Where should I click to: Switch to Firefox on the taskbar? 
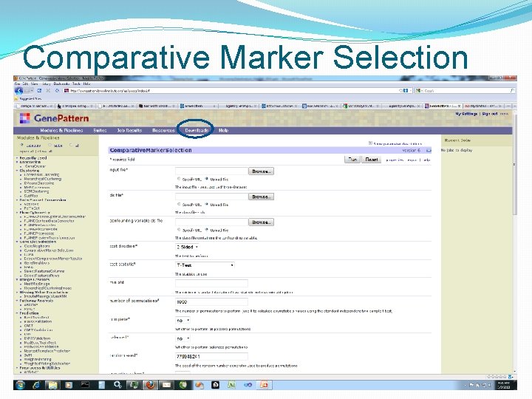point(150,385)
